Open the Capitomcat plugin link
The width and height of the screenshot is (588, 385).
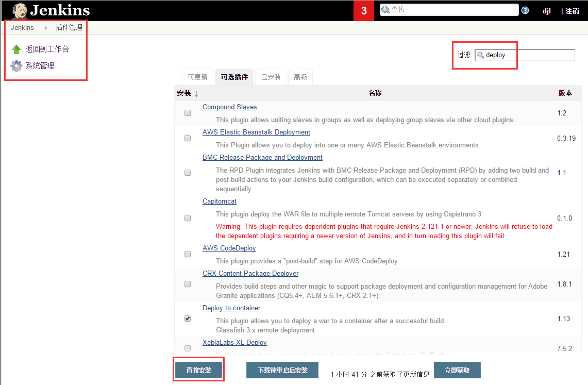click(220, 202)
